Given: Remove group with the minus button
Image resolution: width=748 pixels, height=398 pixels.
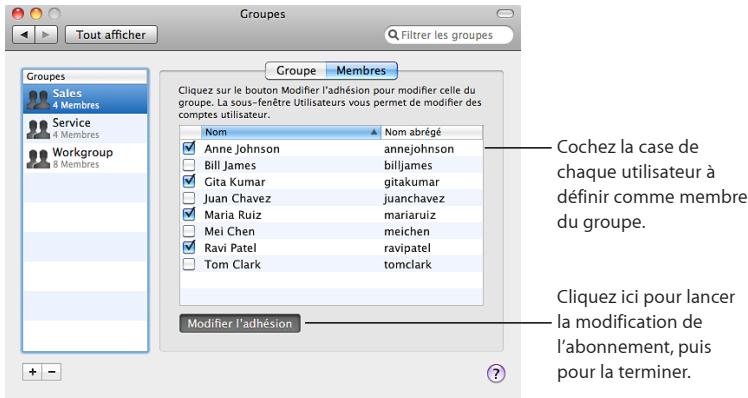Looking at the screenshot, I should [52, 372].
